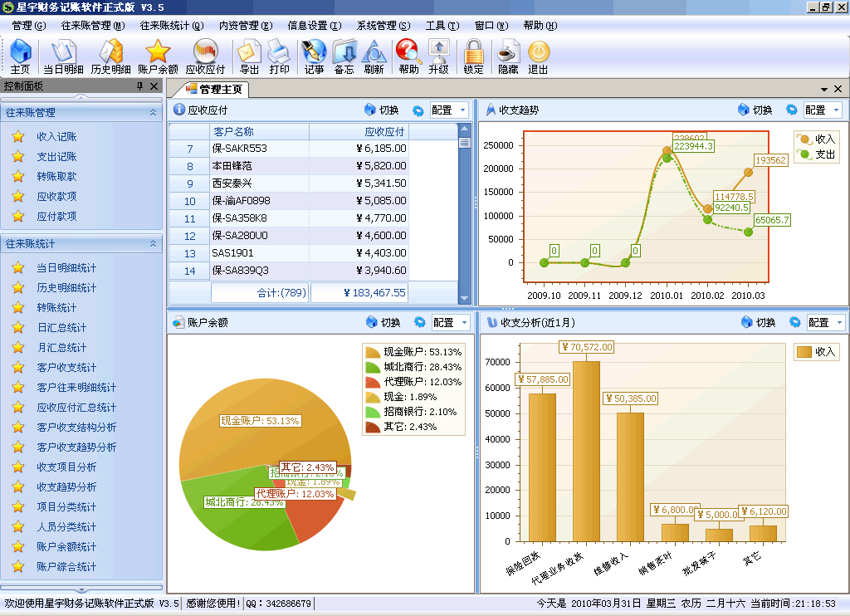Click the 账户余额 star icon in toolbar
This screenshot has width=850, height=616.
pos(158,56)
